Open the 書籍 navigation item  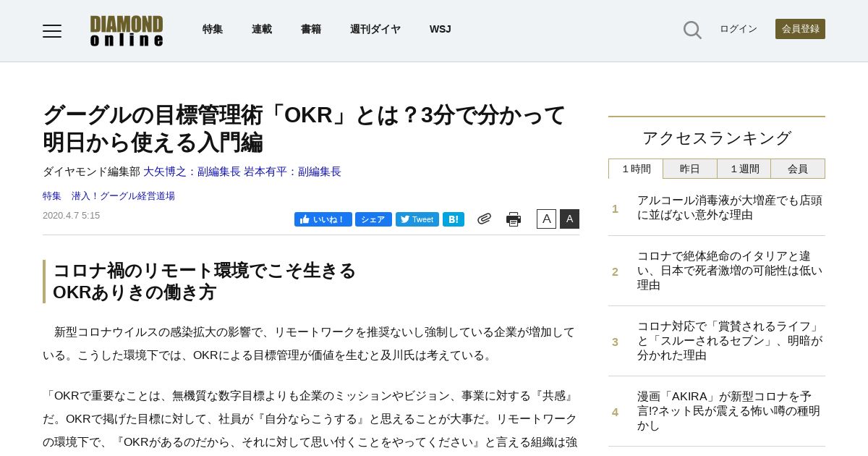[311, 29]
